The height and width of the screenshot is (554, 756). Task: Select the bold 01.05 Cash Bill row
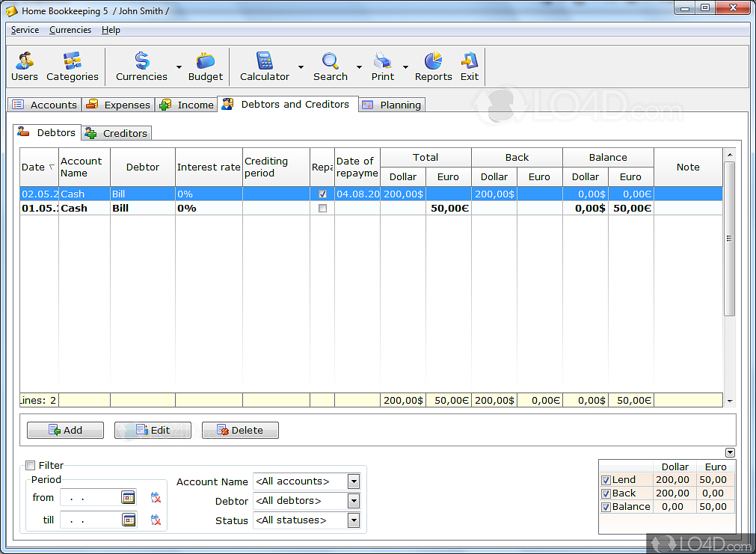371,209
